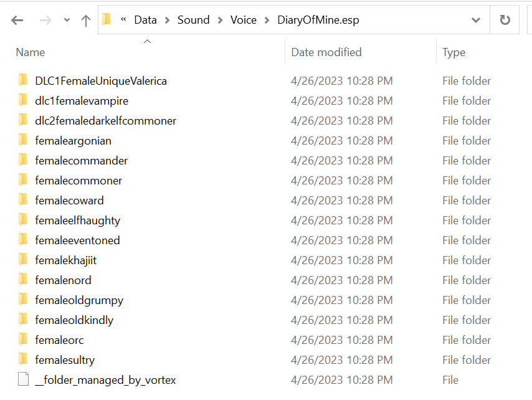Click folder icon of DLC1FemaleUniqueValerica

pos(23,80)
